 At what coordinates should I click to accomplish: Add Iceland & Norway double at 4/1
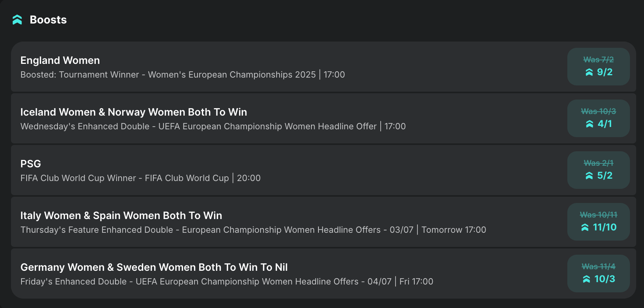(599, 118)
